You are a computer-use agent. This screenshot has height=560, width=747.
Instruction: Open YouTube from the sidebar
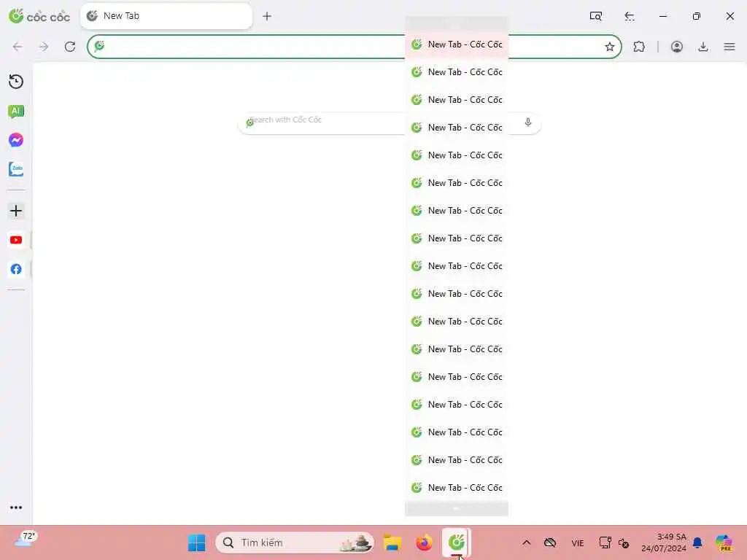[x=16, y=240]
